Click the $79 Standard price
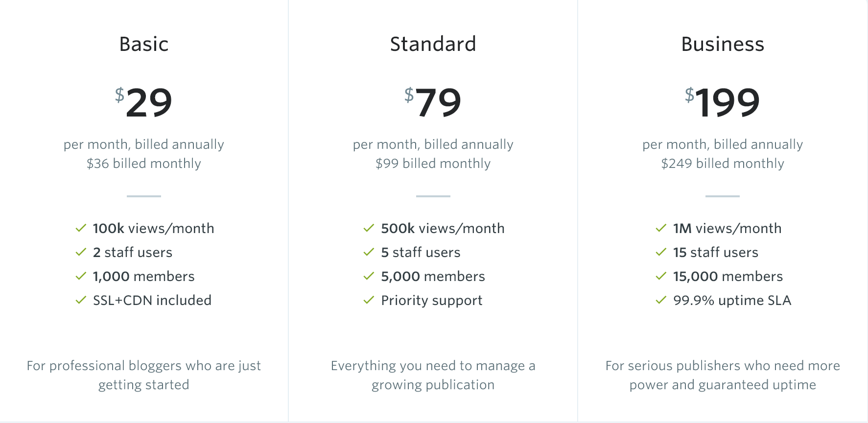This screenshot has width=868, height=423. pos(433,102)
